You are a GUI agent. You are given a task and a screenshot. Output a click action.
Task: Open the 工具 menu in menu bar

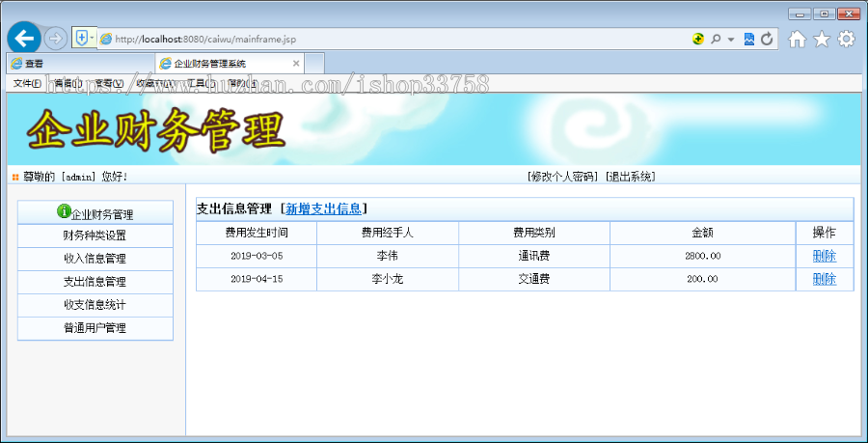click(199, 83)
